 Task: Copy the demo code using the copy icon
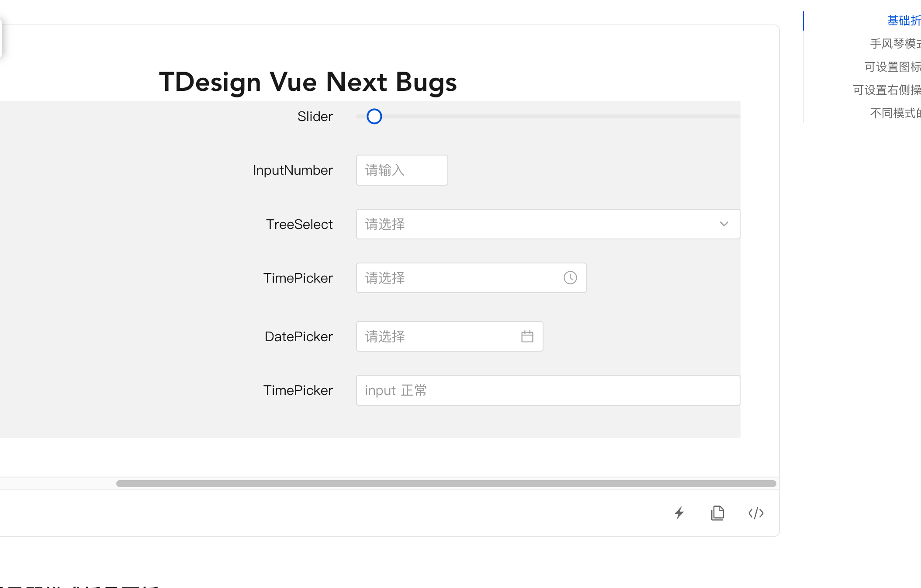click(x=717, y=513)
